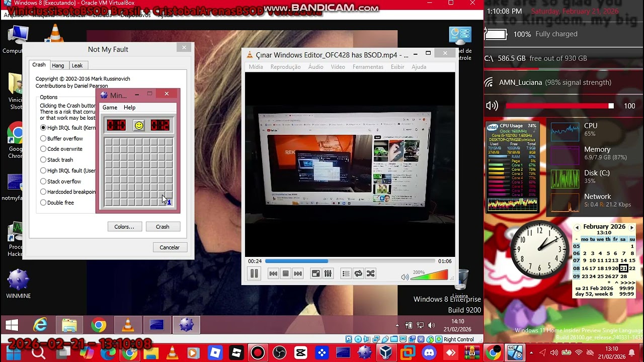Image resolution: width=644 pixels, height=362 pixels.
Task: Switch to VLC on Windows 8 taskbar
Action: click(x=128, y=325)
